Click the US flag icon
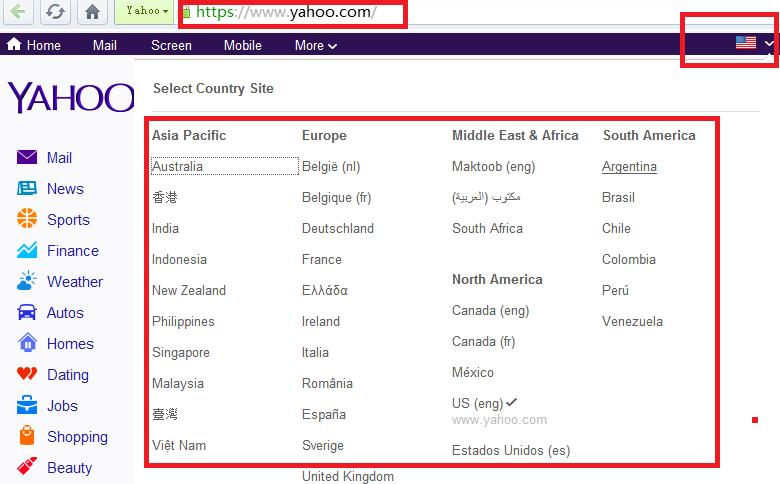780x484 pixels. (x=746, y=42)
